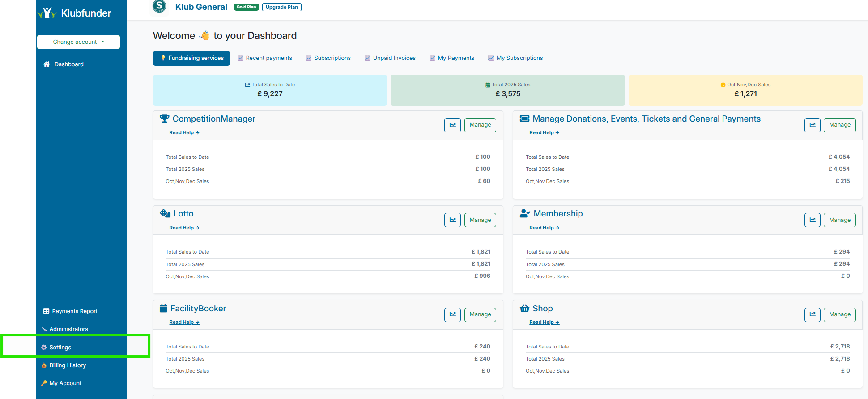This screenshot has height=399, width=868.
Task: Open Read Help for FacilityBooker
Action: coord(184,323)
